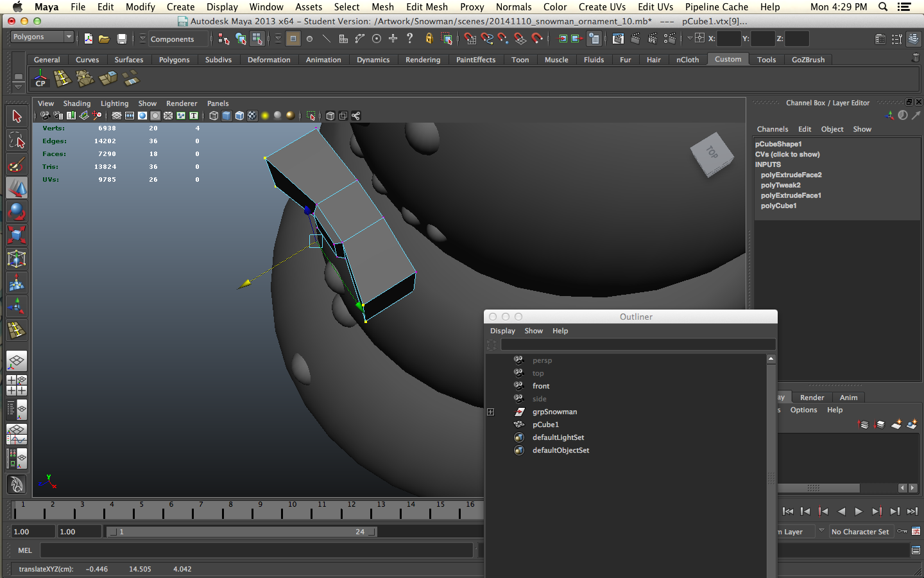Viewport: 924px width, 578px height.
Task: Activate the Rotate tool
Action: tap(17, 211)
